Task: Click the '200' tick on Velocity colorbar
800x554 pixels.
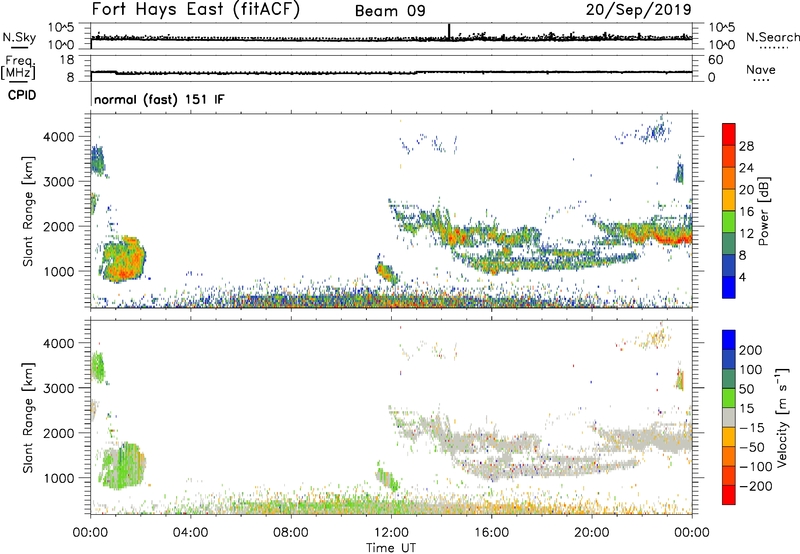Action: 751,350
